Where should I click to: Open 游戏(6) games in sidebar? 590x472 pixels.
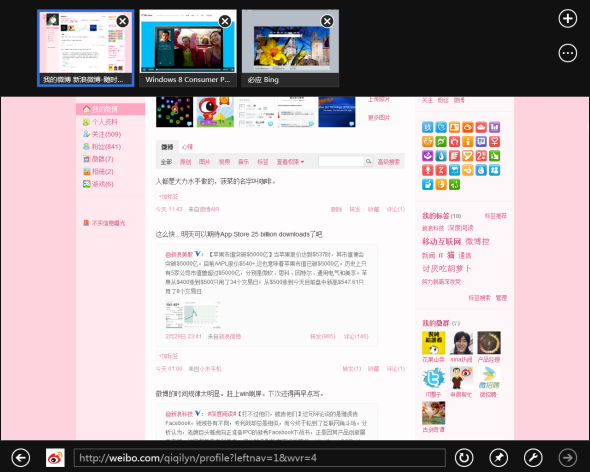pyautogui.click(x=102, y=184)
